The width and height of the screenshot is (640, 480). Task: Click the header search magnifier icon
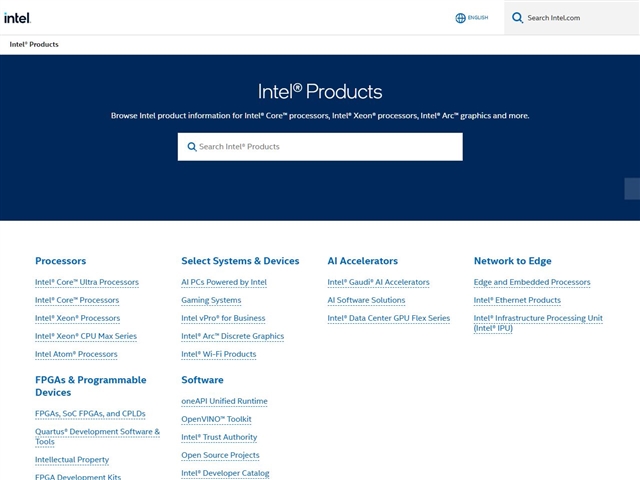[x=517, y=18]
